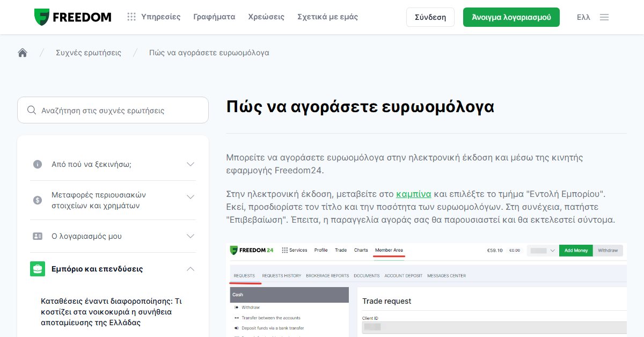644x337 pixels.
Task: Click Από πού να ξεκινήσω; label
Action: point(91,164)
